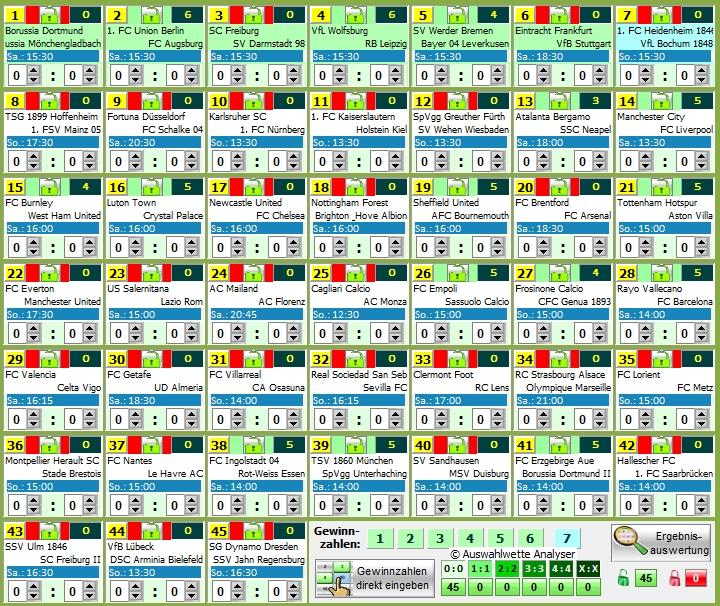This screenshot has width=720, height=606.
Task: Toggle the lock on match 31 FC Villarreal
Action: coord(253,359)
